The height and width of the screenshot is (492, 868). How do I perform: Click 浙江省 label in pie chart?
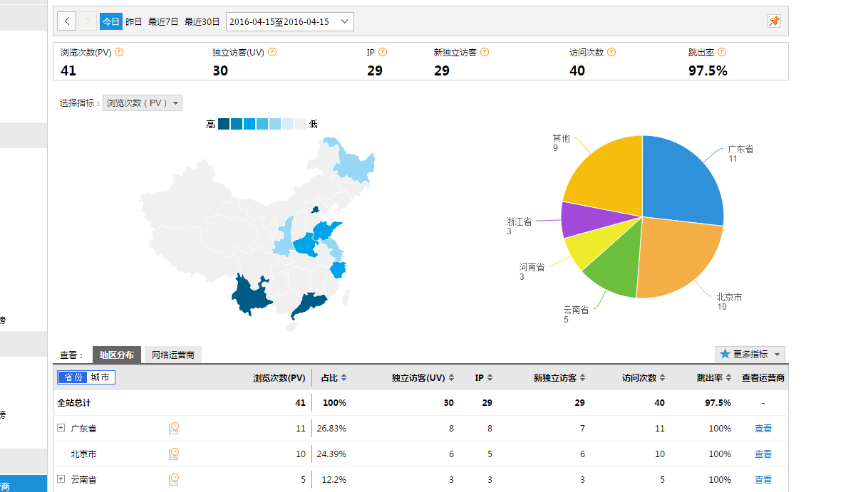pos(519,222)
